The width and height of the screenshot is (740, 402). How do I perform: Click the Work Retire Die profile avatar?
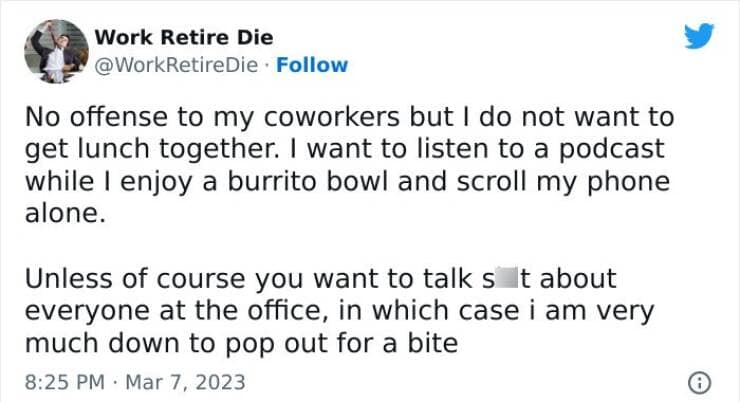[x=55, y=50]
